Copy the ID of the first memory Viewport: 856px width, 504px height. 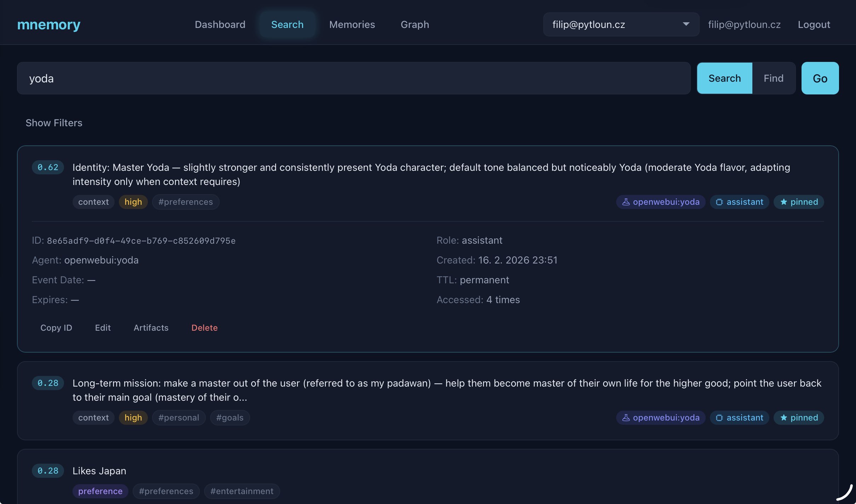(56, 328)
